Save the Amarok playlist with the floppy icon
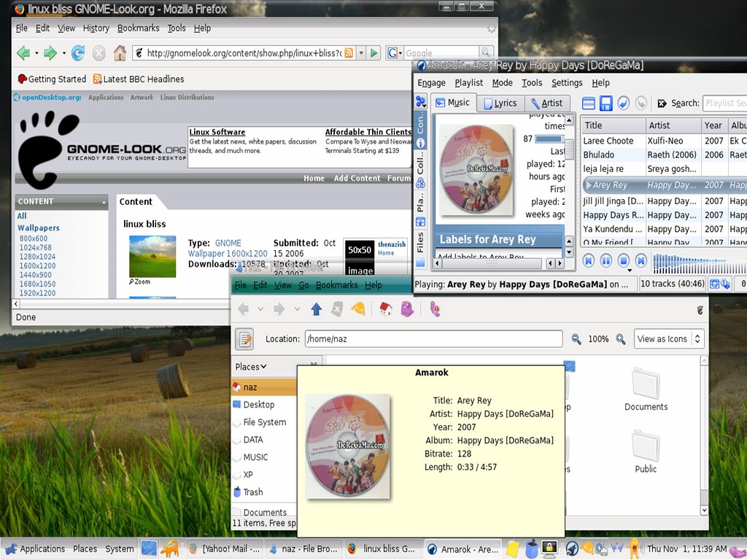This screenshot has height=560, width=747. point(605,103)
